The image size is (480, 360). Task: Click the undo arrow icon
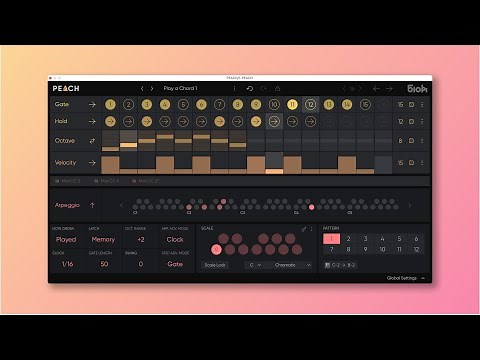(249, 89)
